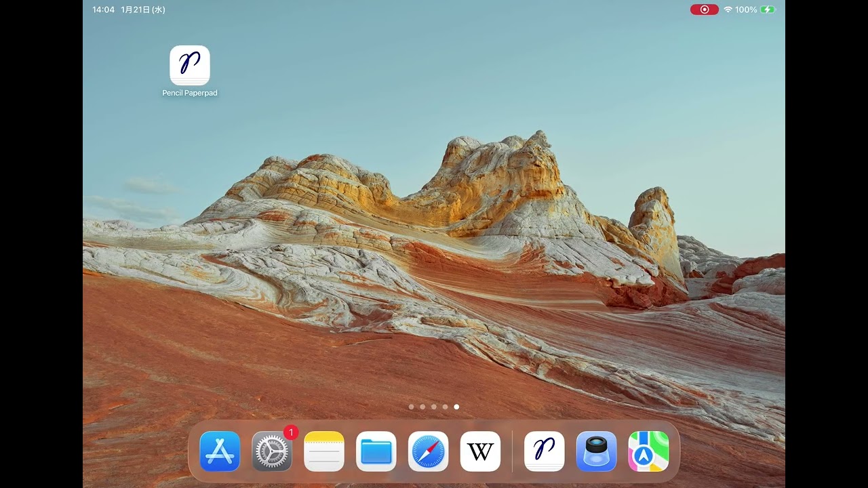Tap the red notification badge on Settings

tap(291, 432)
